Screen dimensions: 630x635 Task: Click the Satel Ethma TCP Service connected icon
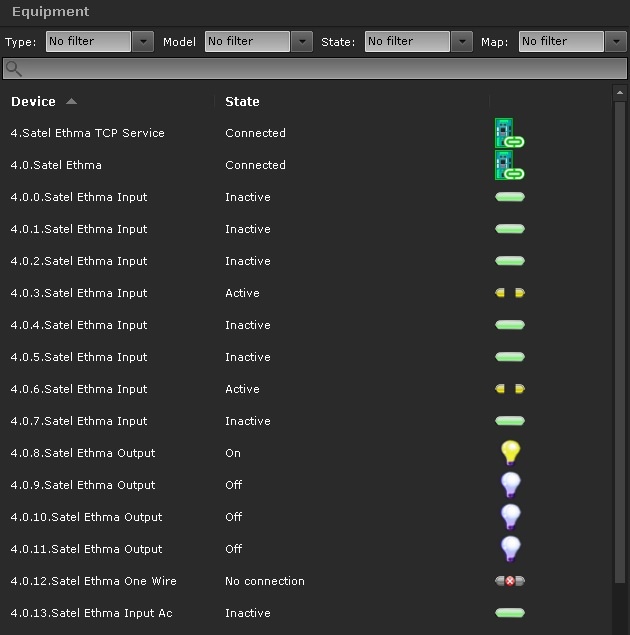coord(509,134)
